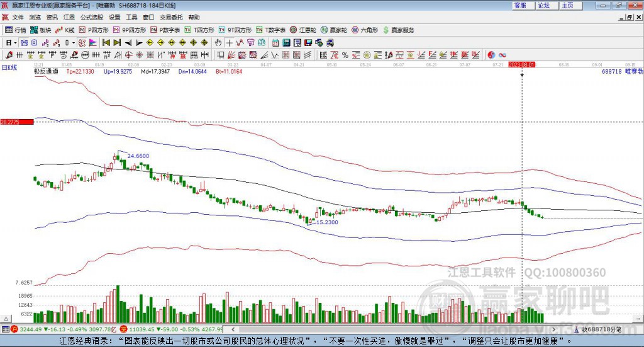Screen dimensions: 644x347
Task: Click the 客服 button in the title bar
Action: 523,5
